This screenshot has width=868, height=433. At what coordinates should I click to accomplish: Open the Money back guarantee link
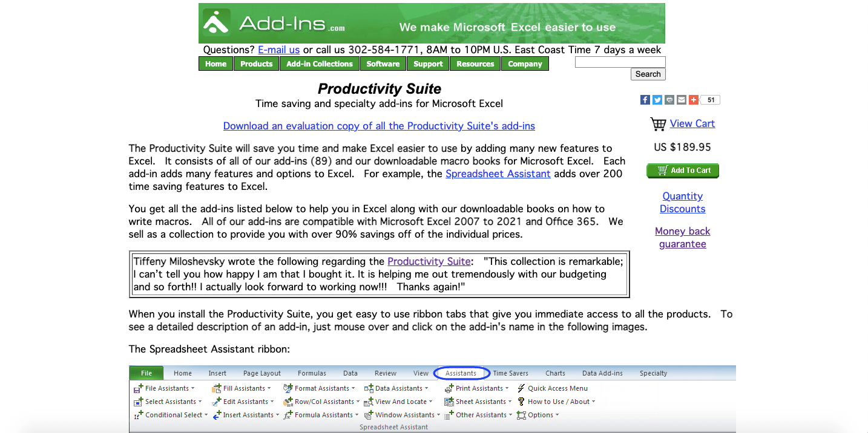[x=683, y=238]
